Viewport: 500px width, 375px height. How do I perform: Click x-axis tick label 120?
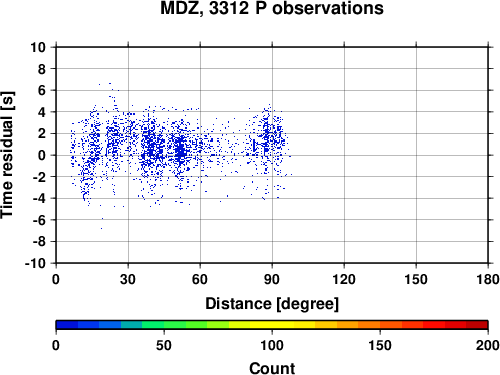pyautogui.click(x=344, y=279)
